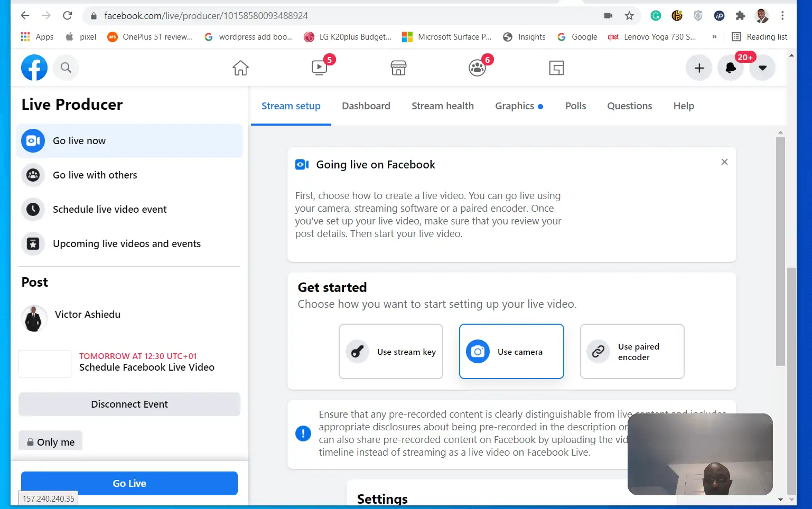Open Apps bookmarks shortcut
The width and height of the screenshot is (812, 509).
tap(37, 36)
